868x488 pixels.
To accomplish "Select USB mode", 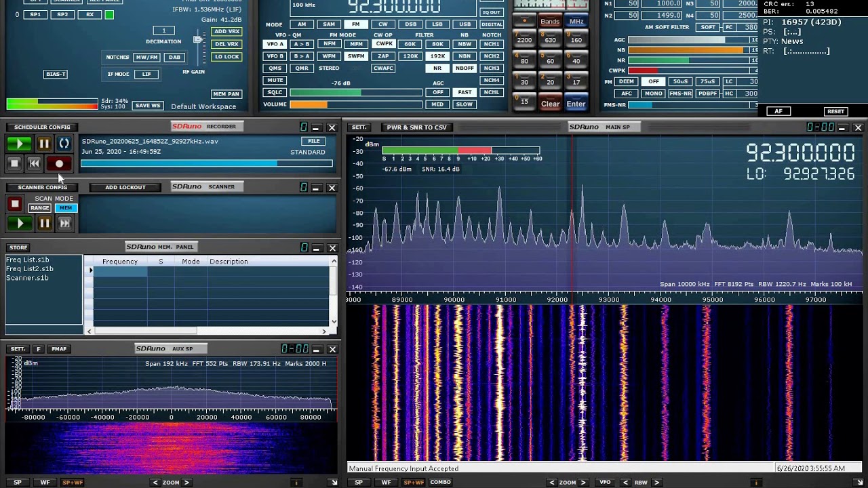I will point(465,24).
